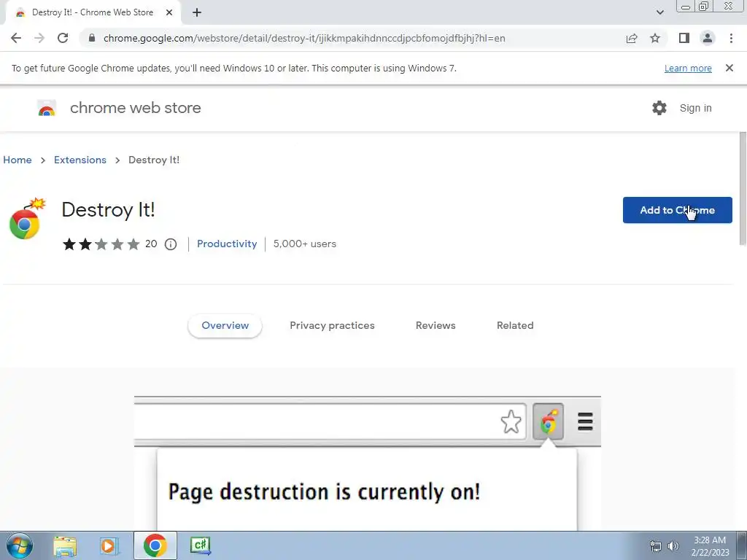View site information via the lock icon
Image resolution: width=747 pixels, height=560 pixels.
(92, 38)
